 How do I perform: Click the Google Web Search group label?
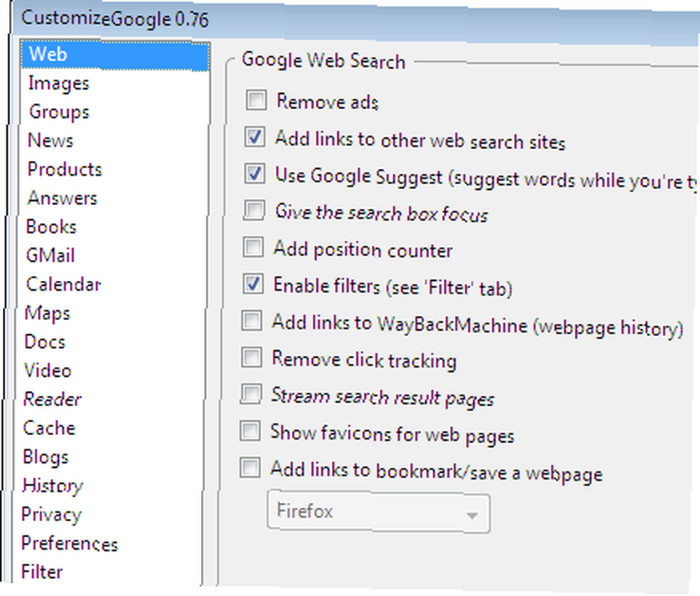pos(323,61)
